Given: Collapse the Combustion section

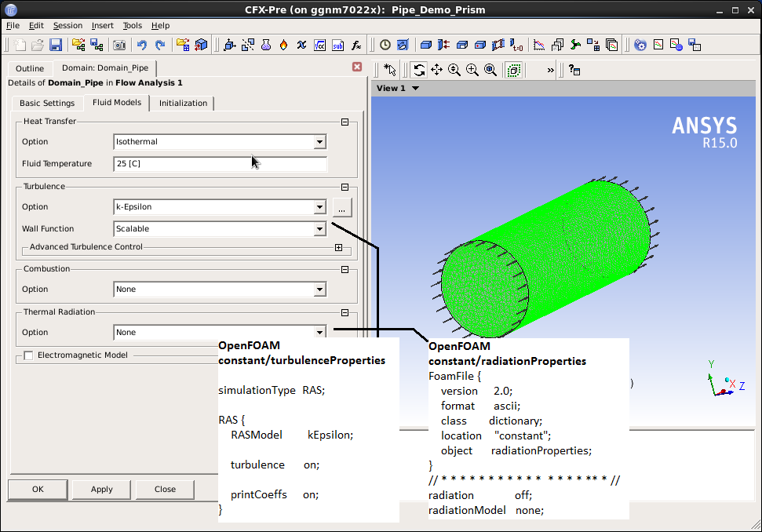Looking at the screenshot, I should 345,270.
